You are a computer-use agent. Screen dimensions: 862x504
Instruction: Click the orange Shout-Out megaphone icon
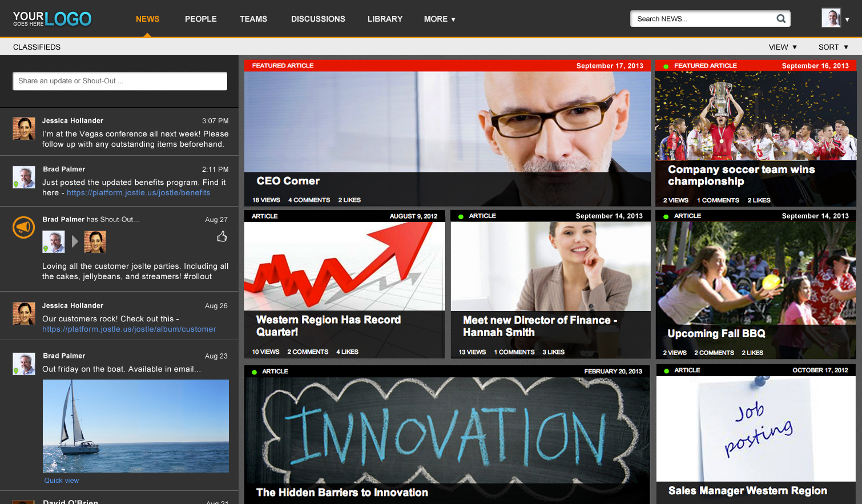[x=24, y=228]
